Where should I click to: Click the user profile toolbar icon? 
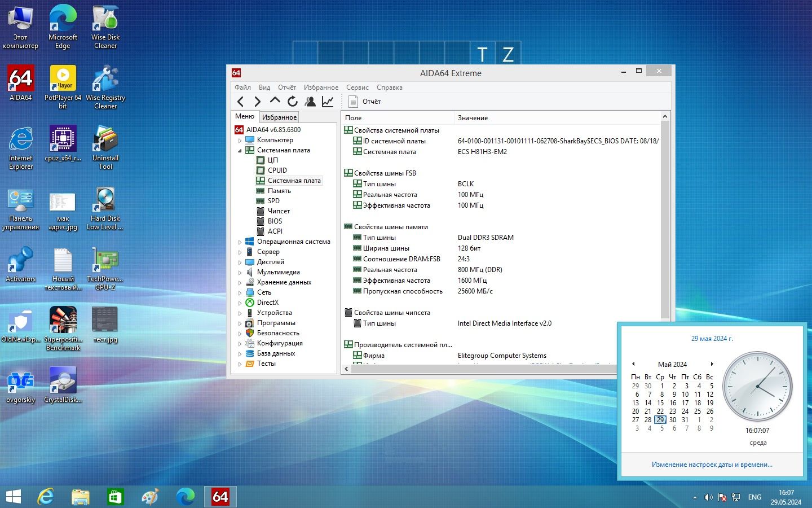point(310,102)
